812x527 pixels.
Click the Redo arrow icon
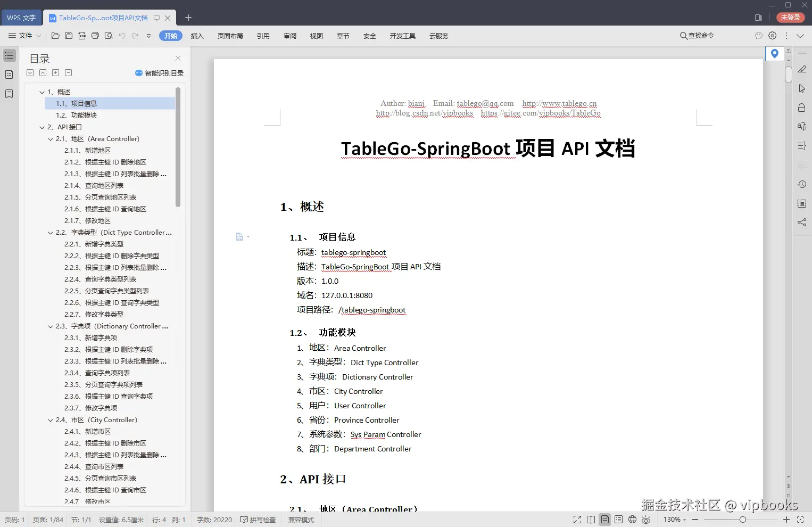coord(135,36)
